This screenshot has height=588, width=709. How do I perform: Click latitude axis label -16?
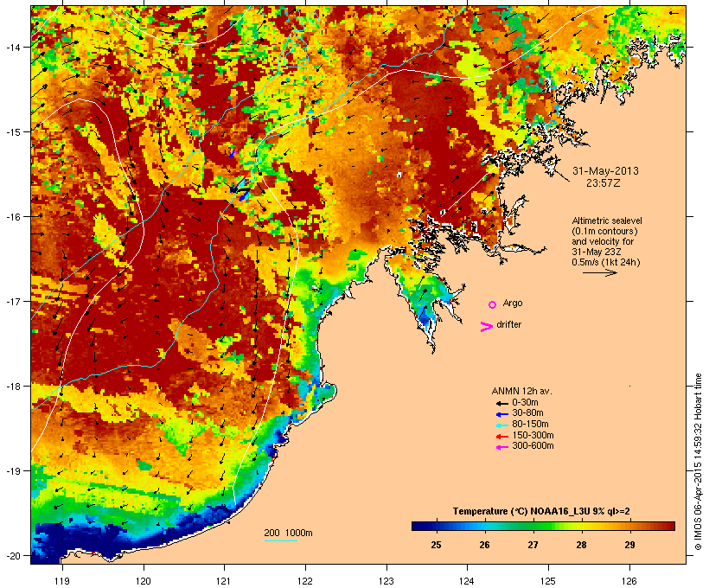point(13,217)
